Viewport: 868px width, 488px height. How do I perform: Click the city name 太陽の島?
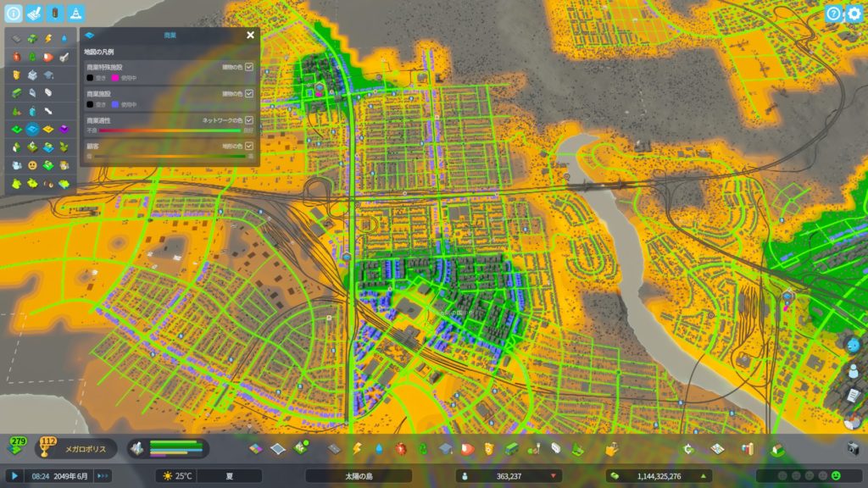point(358,476)
